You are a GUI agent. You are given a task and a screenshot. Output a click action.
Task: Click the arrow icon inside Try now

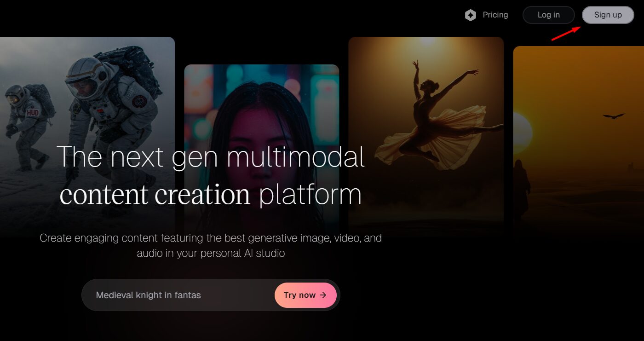[x=323, y=295]
